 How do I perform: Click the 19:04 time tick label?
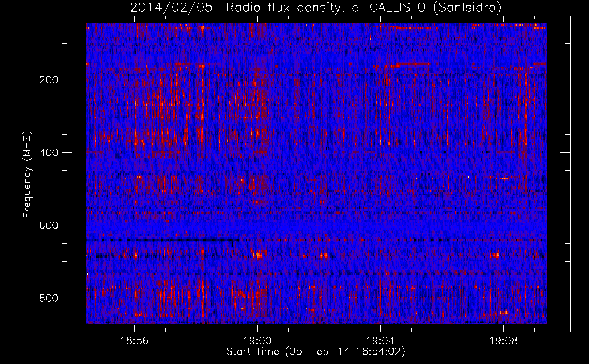click(x=380, y=341)
